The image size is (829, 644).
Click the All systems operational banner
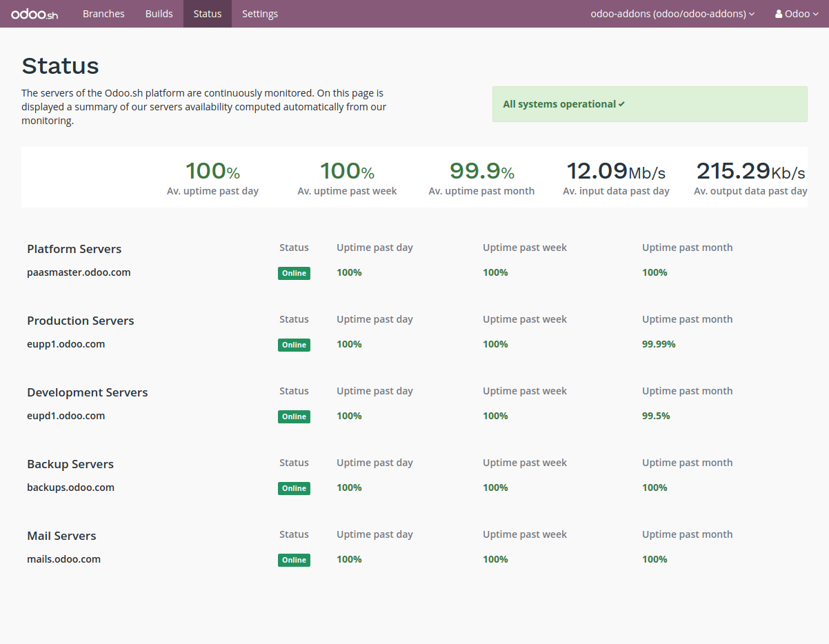649,104
